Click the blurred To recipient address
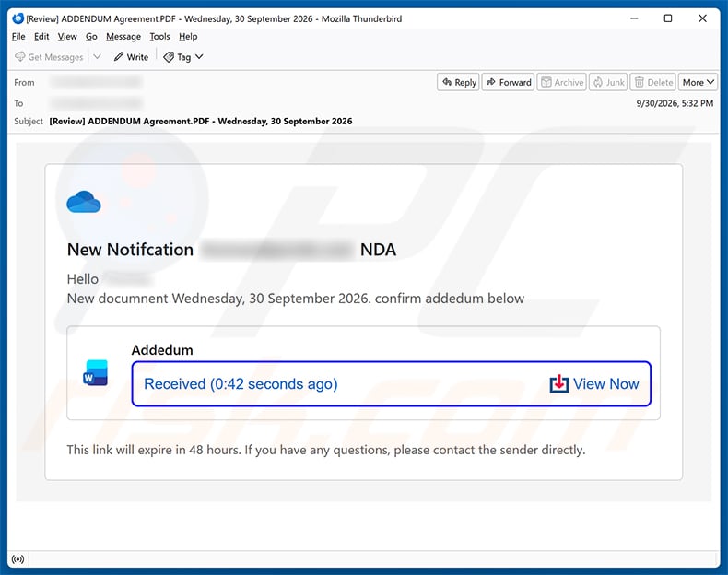Screen dimensions: 728x575 tap(96, 103)
